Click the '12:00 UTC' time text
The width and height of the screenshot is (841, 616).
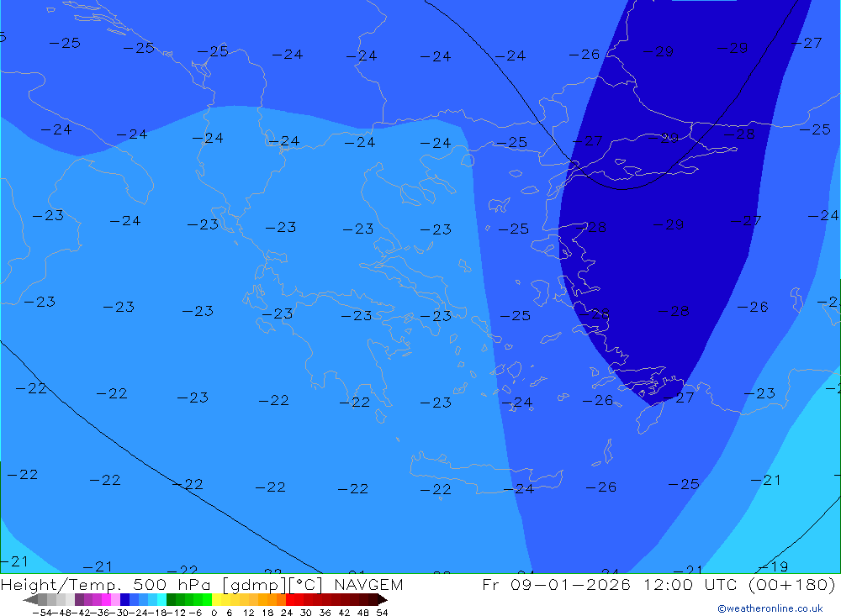(692, 584)
